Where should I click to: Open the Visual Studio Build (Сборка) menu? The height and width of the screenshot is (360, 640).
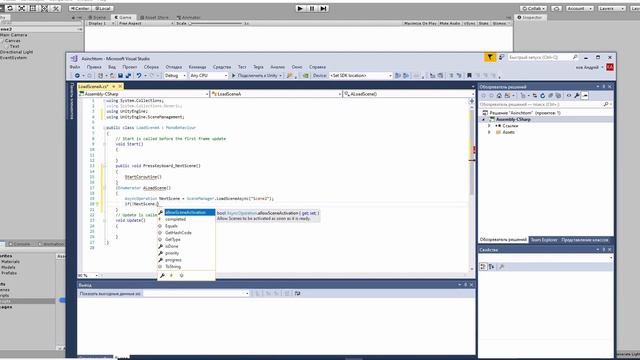tap(151, 67)
